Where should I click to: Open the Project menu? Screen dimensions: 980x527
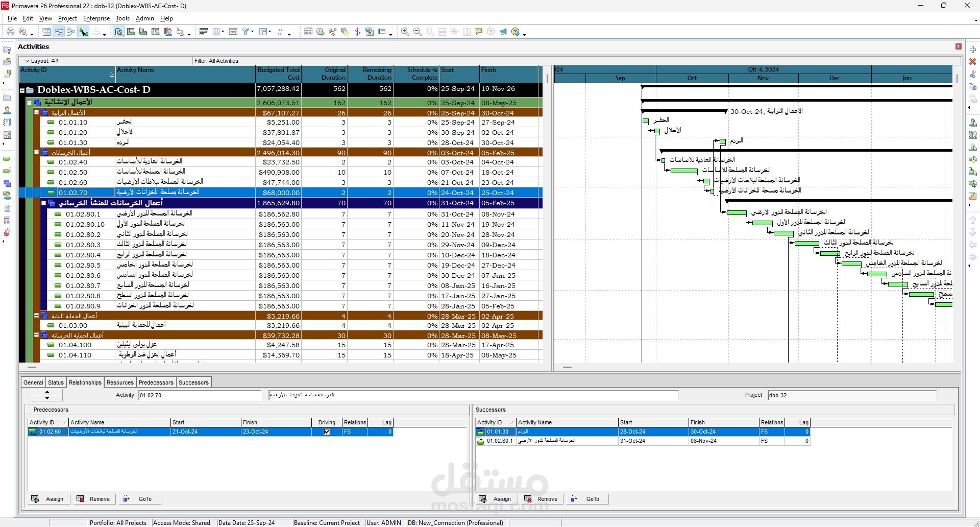(67, 18)
